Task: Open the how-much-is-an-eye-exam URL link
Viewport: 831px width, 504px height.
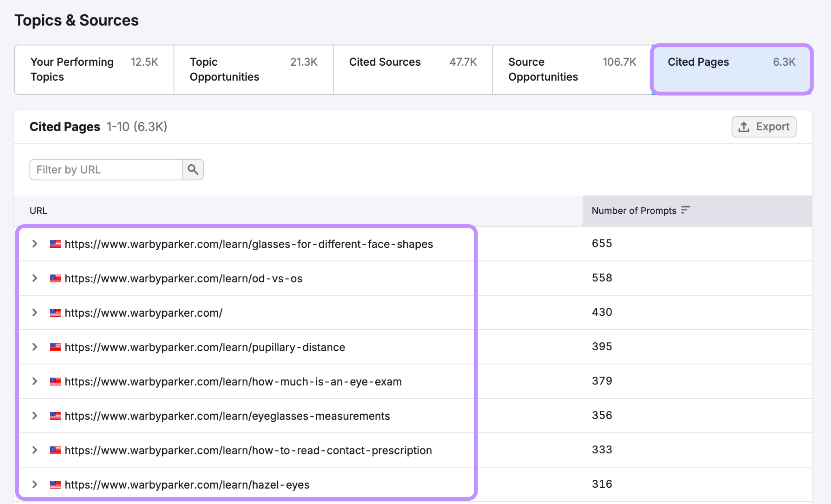Action: point(233,382)
